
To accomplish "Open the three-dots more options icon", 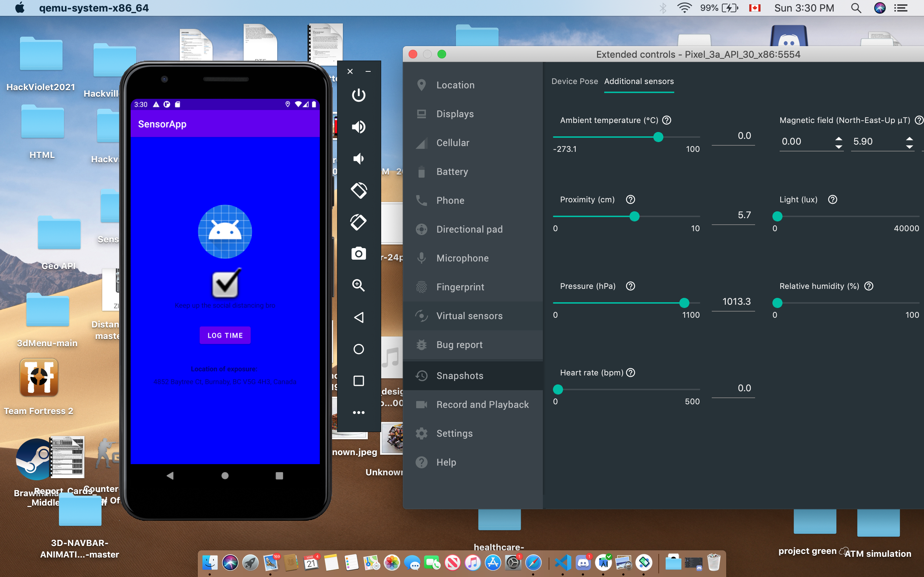I will point(358,413).
